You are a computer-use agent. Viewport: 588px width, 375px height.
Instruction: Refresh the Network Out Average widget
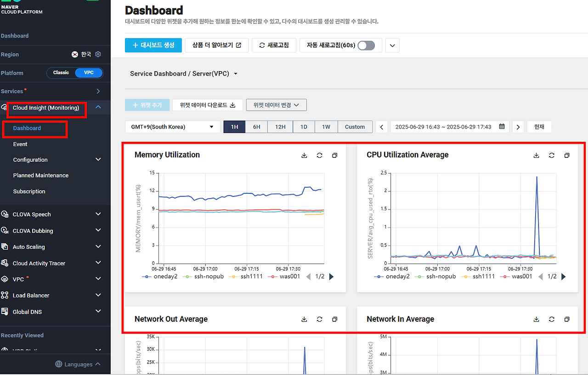tap(319, 319)
